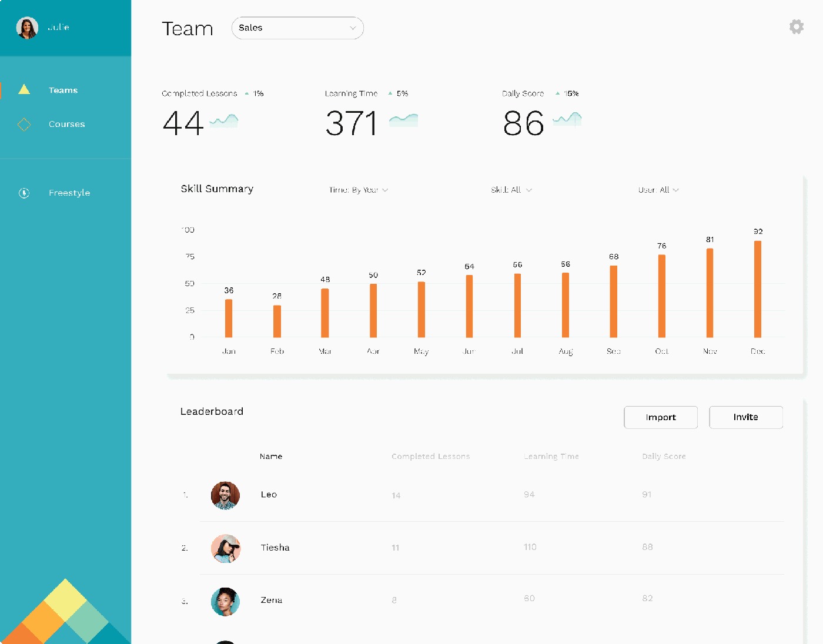Viewport: 823px width, 644px height.
Task: Click the Mar bar in chart
Action: point(325,313)
